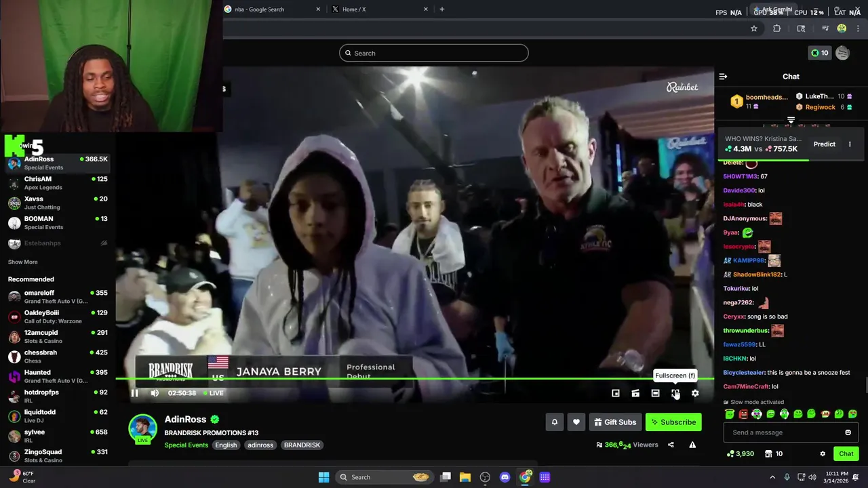Toggle notifications bell for AdinRoss

pyautogui.click(x=554, y=422)
